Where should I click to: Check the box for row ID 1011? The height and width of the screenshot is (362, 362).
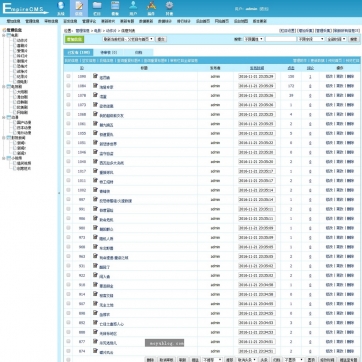[68, 180]
